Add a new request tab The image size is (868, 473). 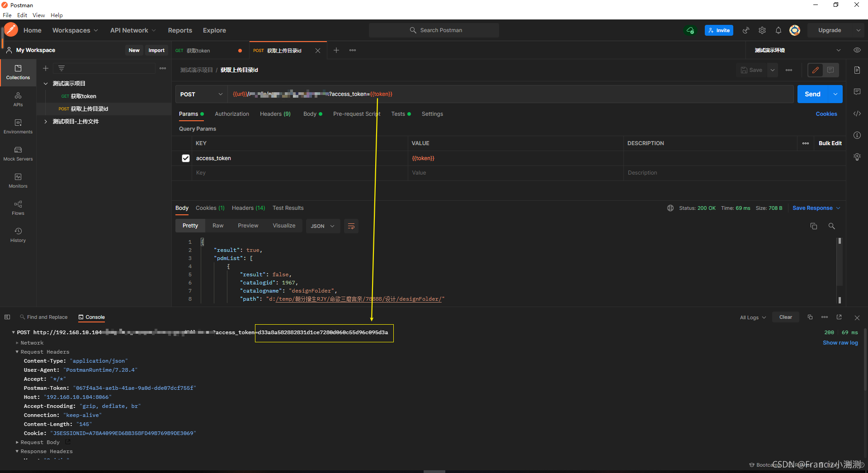click(336, 50)
